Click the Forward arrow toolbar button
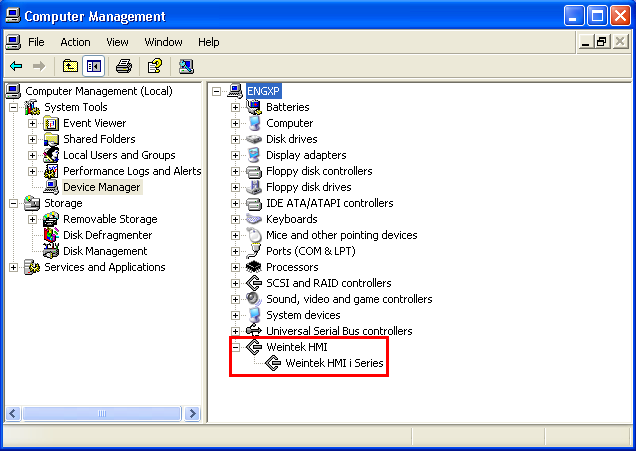Viewport: 636px width, 451px height. coord(39,66)
